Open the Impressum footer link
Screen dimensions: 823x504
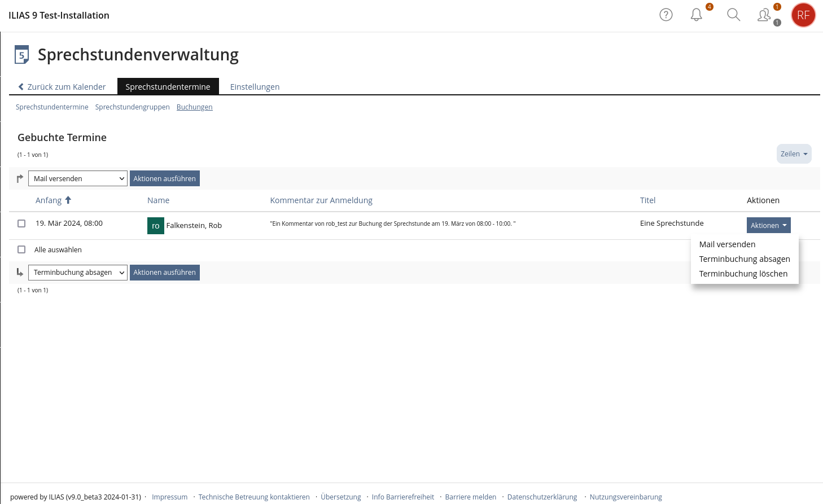pyautogui.click(x=169, y=497)
